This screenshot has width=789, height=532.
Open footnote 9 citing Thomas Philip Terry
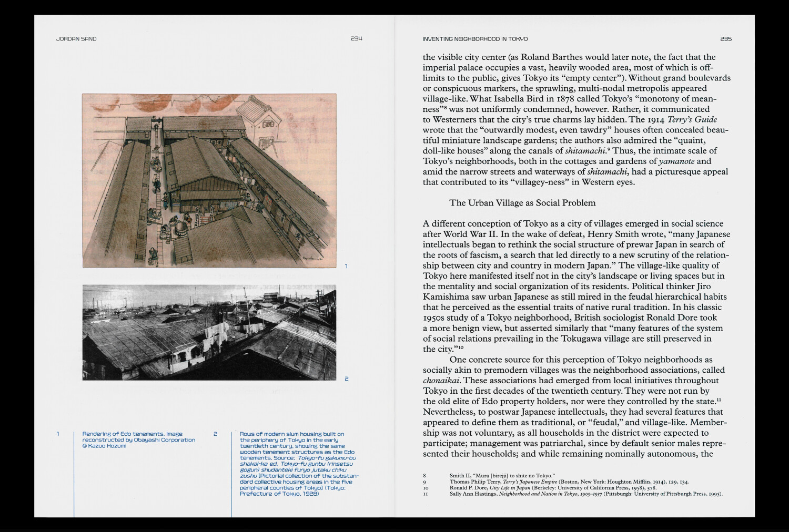click(569, 482)
